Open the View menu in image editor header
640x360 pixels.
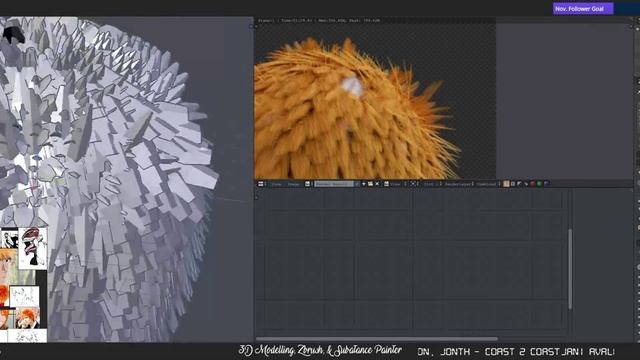coord(276,184)
